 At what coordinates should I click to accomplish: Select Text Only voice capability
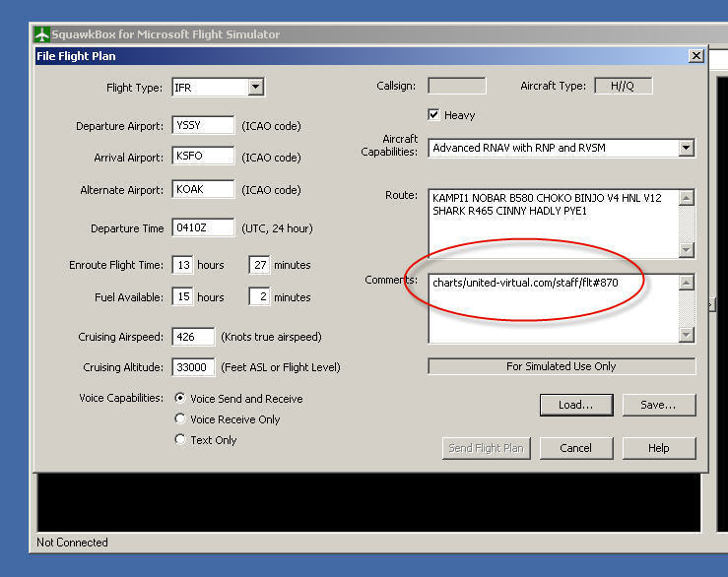pos(180,439)
